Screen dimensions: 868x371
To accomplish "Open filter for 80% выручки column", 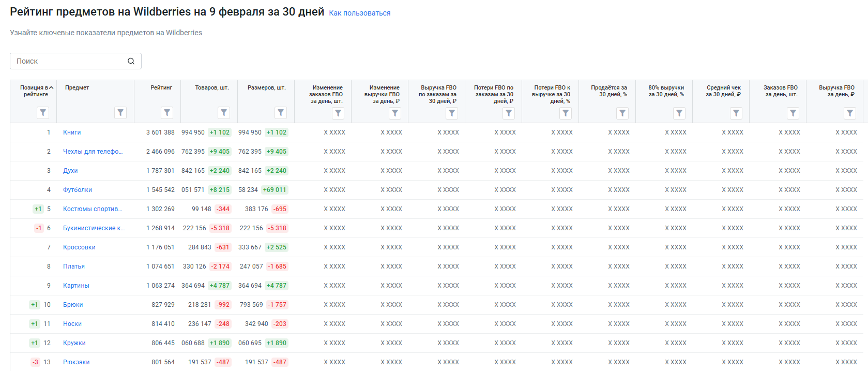I will [x=679, y=113].
